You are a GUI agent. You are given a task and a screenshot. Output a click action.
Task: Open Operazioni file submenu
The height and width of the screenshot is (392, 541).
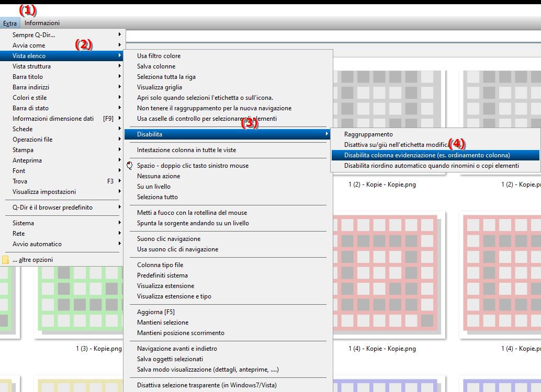[62, 139]
